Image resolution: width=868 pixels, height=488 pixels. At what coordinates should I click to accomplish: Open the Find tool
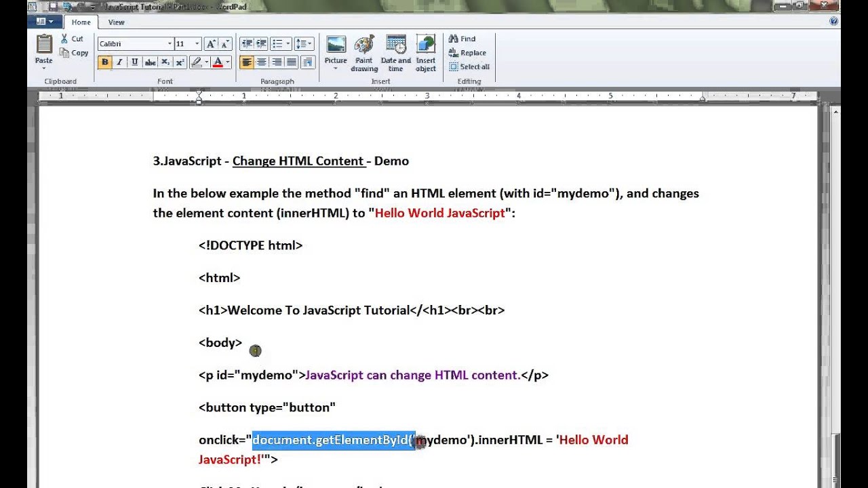(x=462, y=39)
